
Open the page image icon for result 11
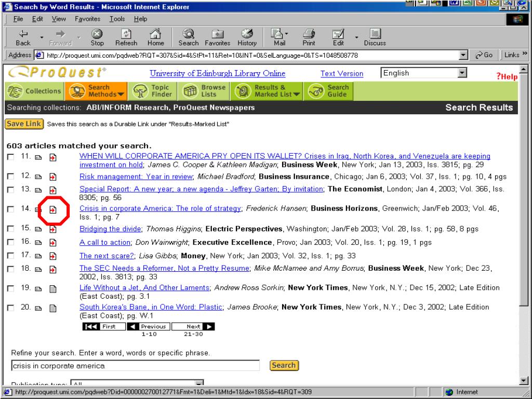pyautogui.click(x=53, y=157)
